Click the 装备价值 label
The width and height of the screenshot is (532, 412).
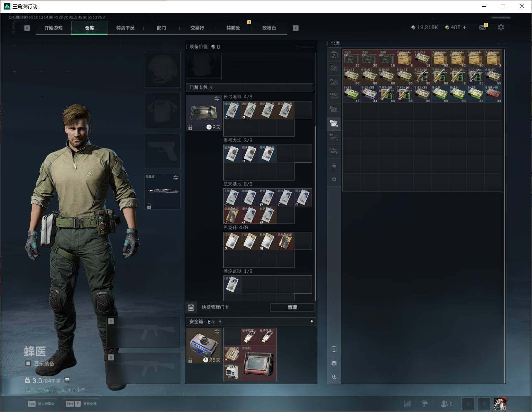tap(198, 47)
